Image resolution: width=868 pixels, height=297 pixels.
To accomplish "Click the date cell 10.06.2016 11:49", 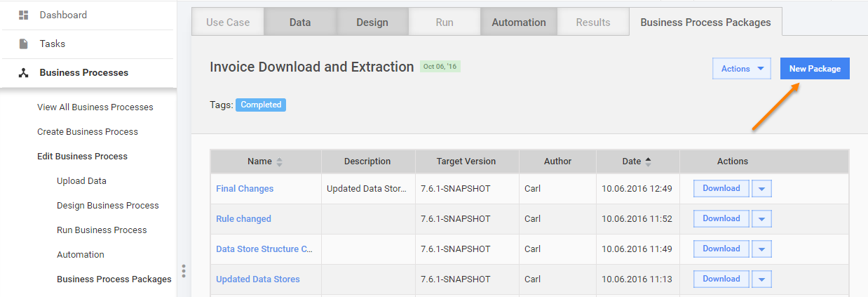I will coord(637,249).
